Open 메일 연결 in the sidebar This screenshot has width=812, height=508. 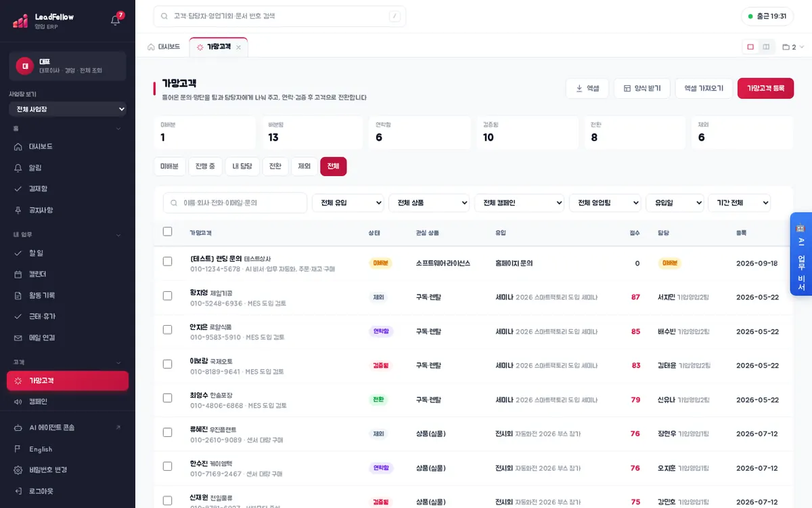point(68,337)
